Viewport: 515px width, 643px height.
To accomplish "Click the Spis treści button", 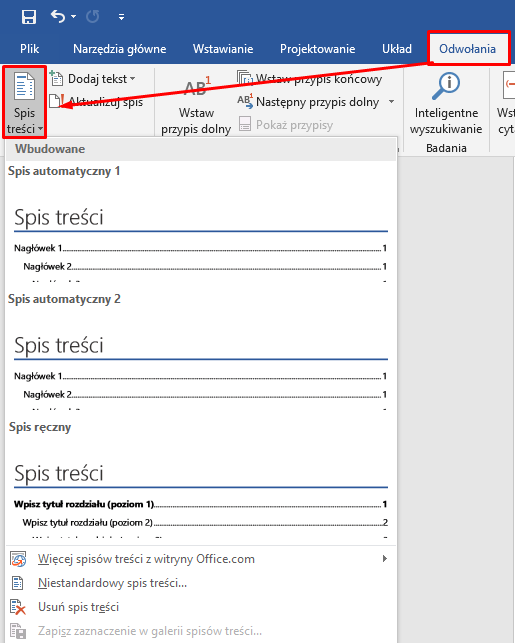I will (x=24, y=102).
